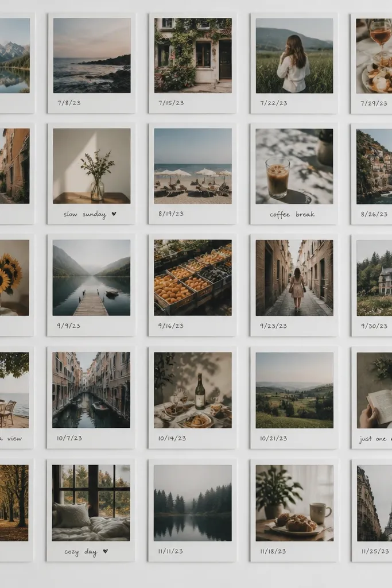Select the rosé wine glass photo dated 7/29/23

(374, 56)
